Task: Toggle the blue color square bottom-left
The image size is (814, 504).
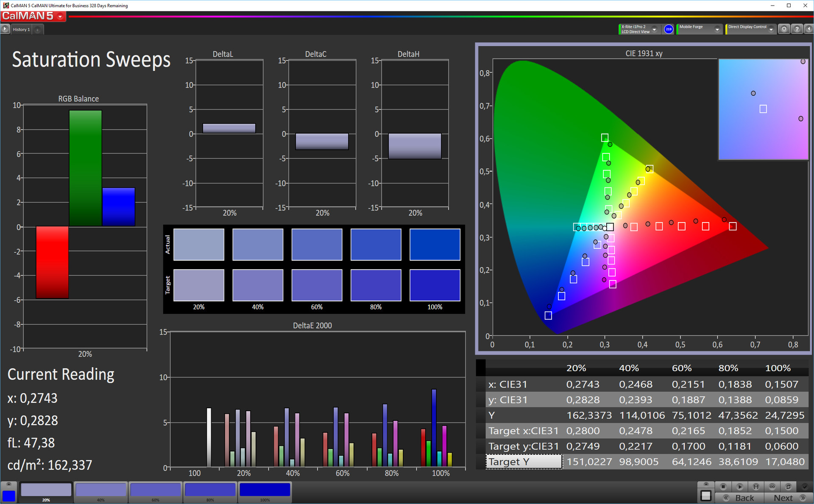Action: [8, 496]
